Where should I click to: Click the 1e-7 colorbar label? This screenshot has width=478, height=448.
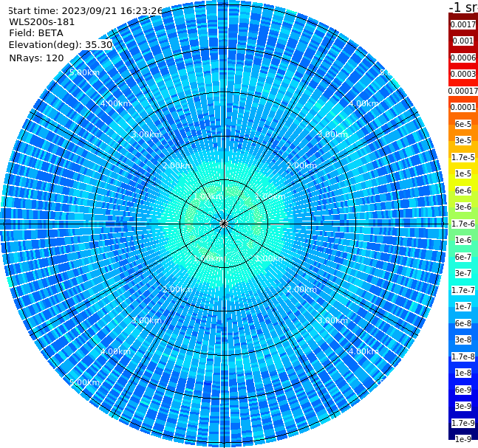pos(463,306)
